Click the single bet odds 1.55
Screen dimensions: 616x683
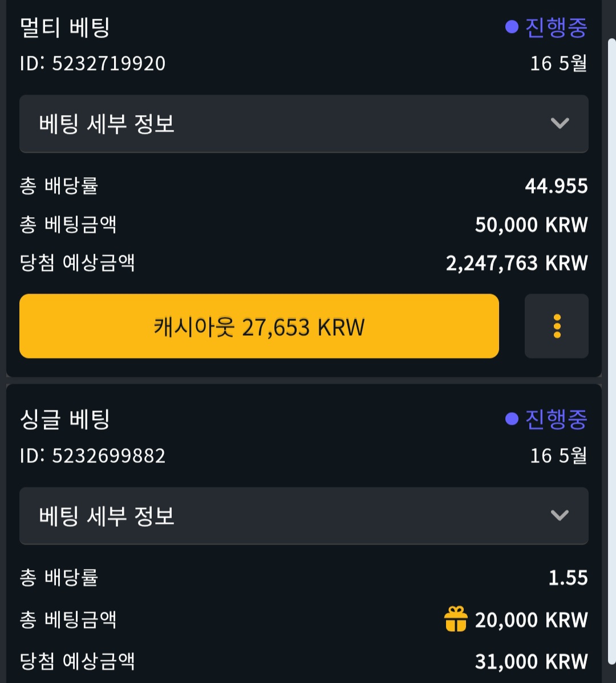[568, 578]
